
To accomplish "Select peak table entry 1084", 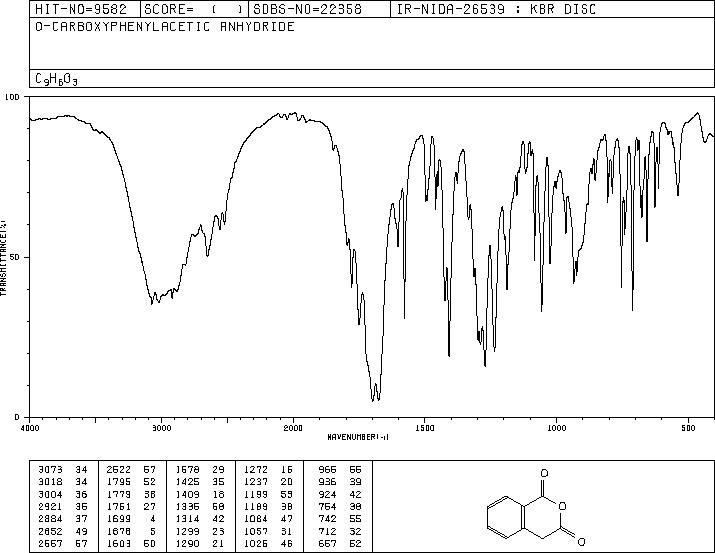I will [256, 519].
